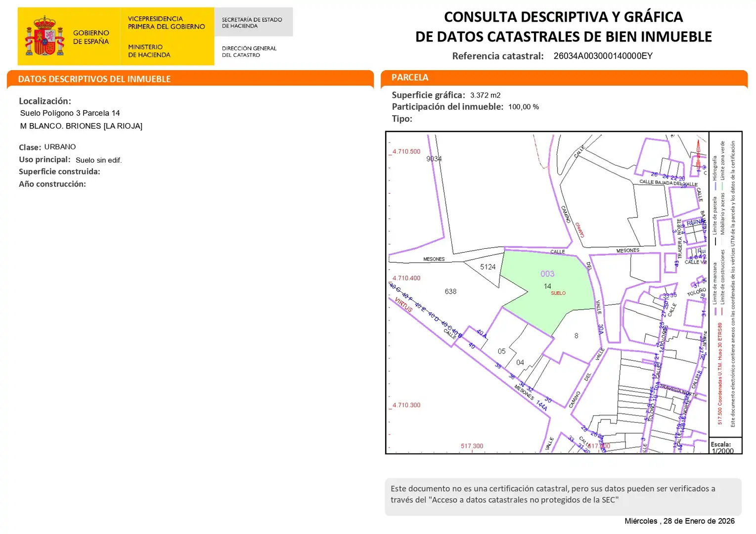Select "M BLANCO. BRIONES [LA RIOJA]" line
The height and width of the screenshot is (534, 756).
pos(81,126)
